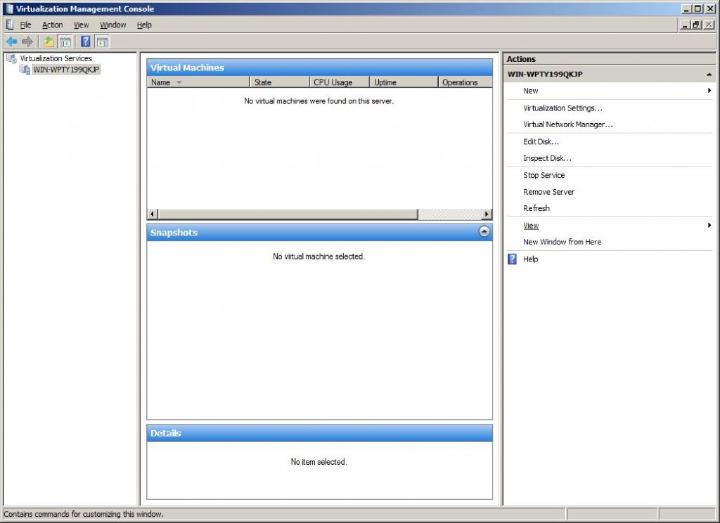Click the CPU Usage column header
The height and width of the screenshot is (523, 720).
coord(339,82)
